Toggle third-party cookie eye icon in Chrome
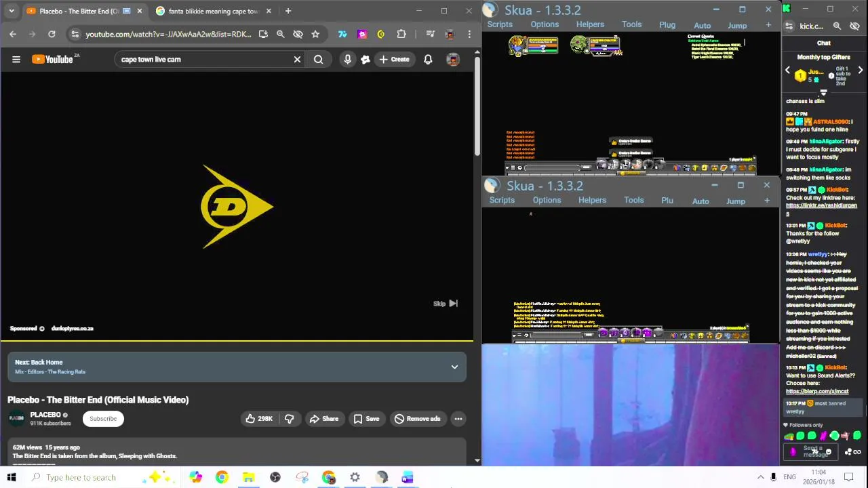The image size is (868, 488). [x=298, y=34]
